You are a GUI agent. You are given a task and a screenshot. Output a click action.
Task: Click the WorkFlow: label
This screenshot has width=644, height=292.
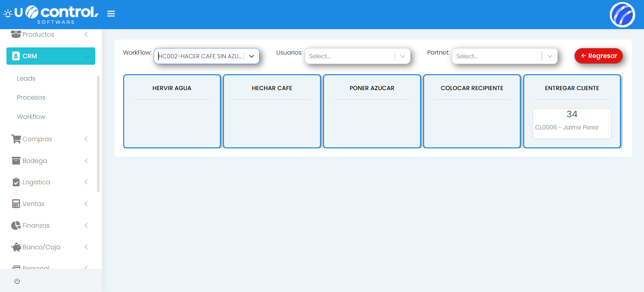pos(137,53)
